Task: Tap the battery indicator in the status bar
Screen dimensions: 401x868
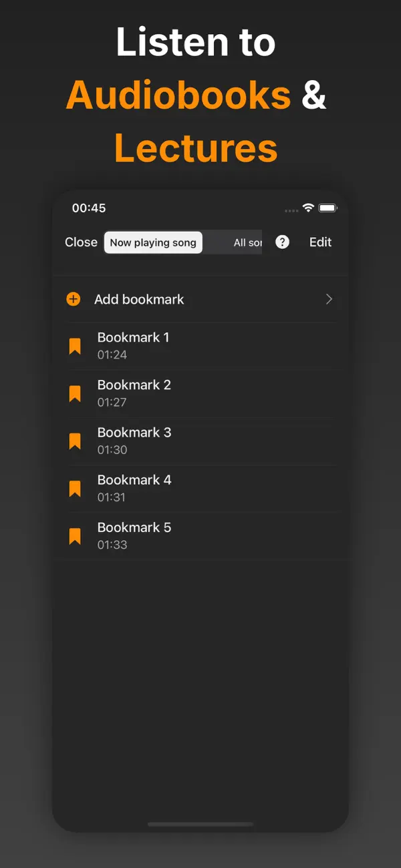Action: click(328, 208)
